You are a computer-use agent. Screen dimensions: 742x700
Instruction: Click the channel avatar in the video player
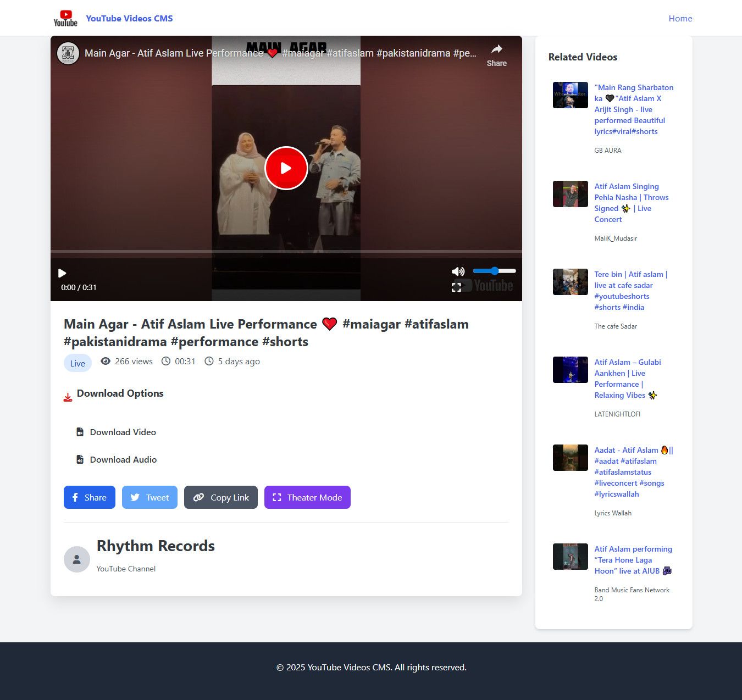[68, 53]
